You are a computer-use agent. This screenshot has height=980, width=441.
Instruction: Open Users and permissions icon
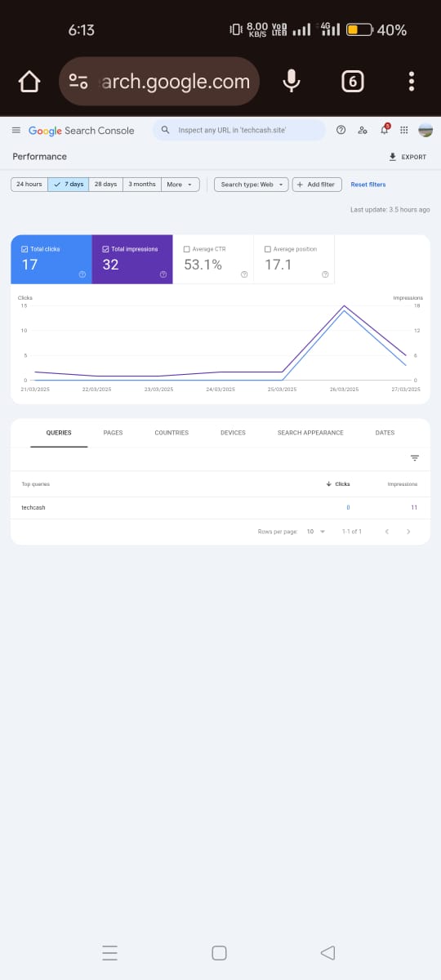pyautogui.click(x=363, y=130)
